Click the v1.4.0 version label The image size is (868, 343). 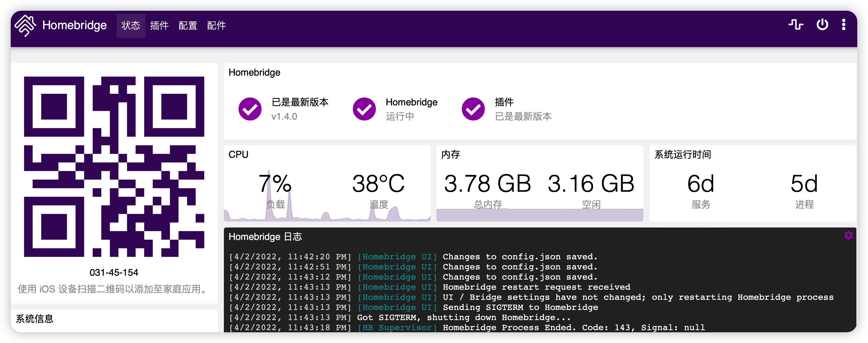[x=284, y=117]
